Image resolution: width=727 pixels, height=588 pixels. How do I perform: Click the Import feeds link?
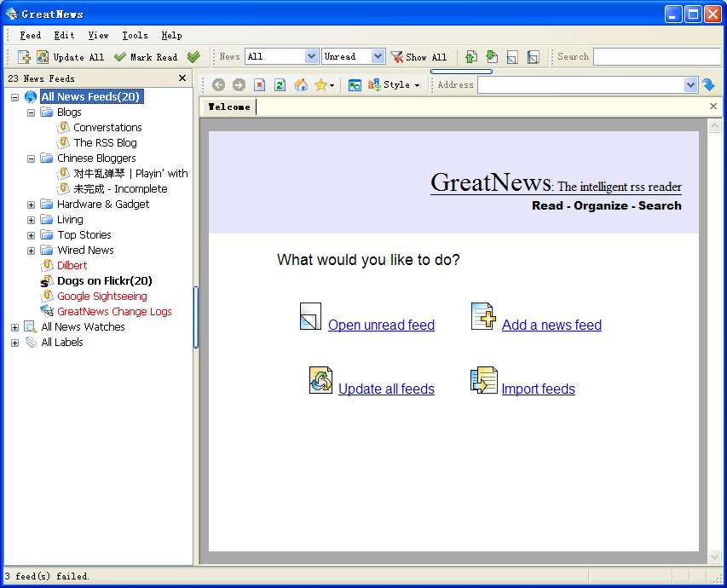539,389
